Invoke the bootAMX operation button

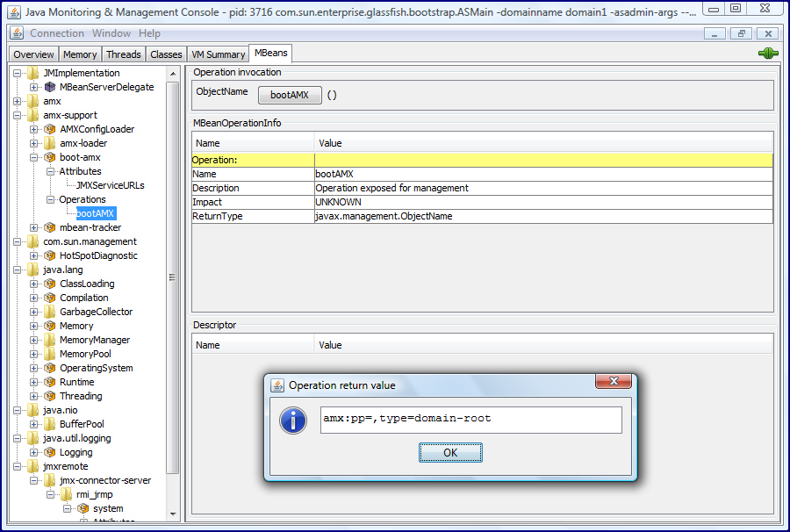290,94
